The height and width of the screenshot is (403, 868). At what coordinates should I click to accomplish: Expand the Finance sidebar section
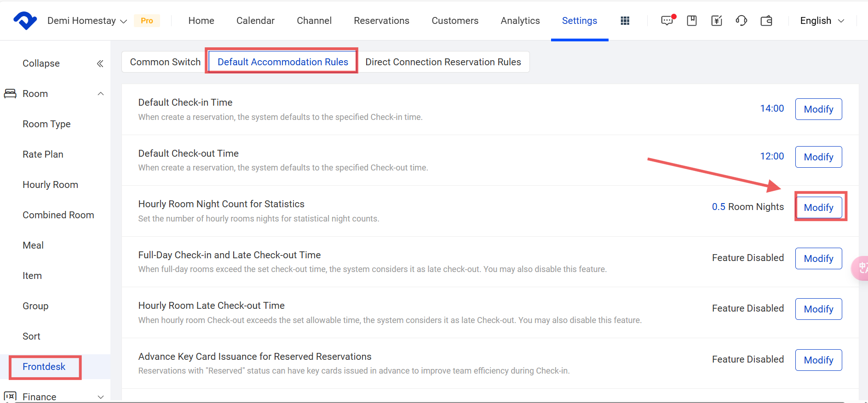click(x=100, y=397)
